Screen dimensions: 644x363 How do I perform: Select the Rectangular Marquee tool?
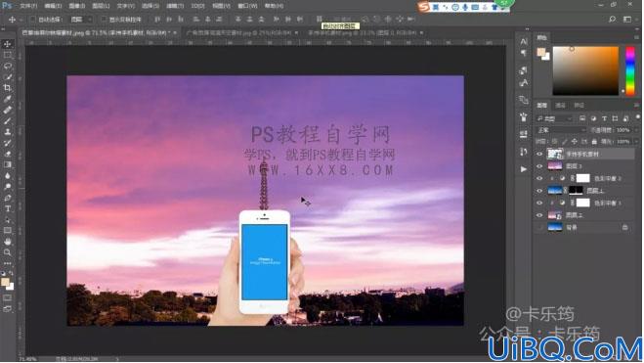(x=8, y=55)
